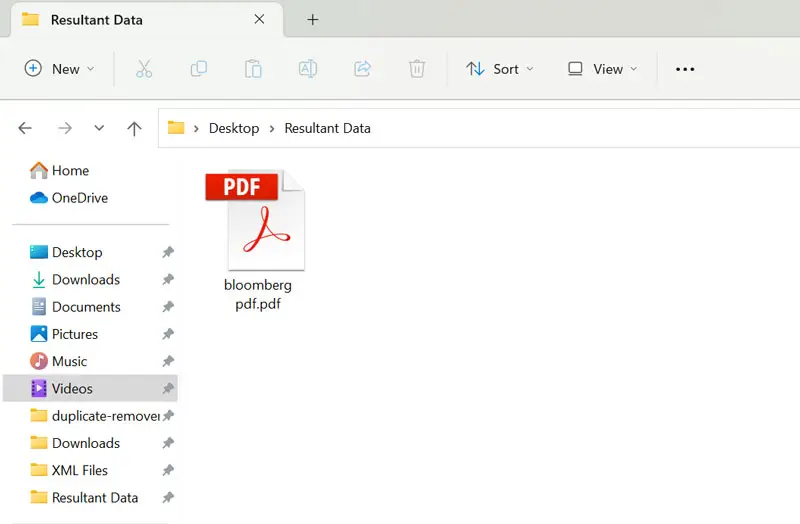Toggle the pin beside Music
The height and width of the screenshot is (524, 800).
point(168,362)
